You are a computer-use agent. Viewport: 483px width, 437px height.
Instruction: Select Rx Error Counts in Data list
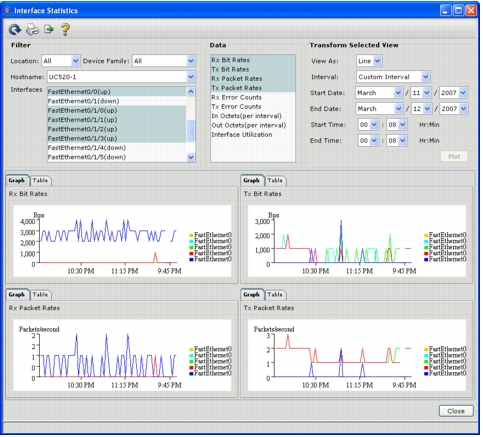pyautogui.click(x=236, y=97)
